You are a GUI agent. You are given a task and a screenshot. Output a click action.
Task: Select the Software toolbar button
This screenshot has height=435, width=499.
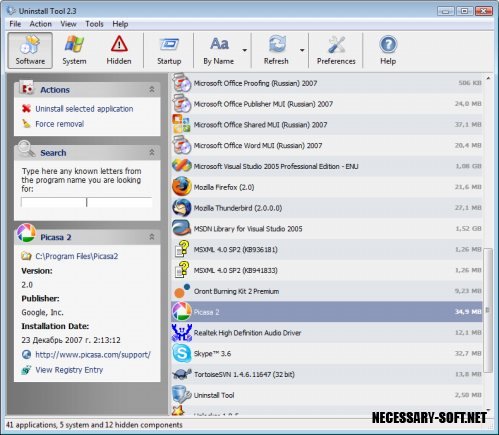point(30,51)
